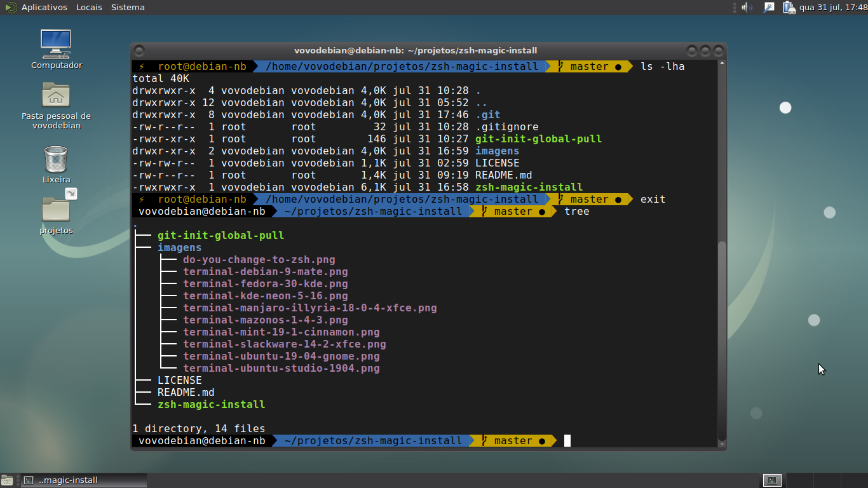
Task: Open the Locais menu
Action: click(89, 8)
